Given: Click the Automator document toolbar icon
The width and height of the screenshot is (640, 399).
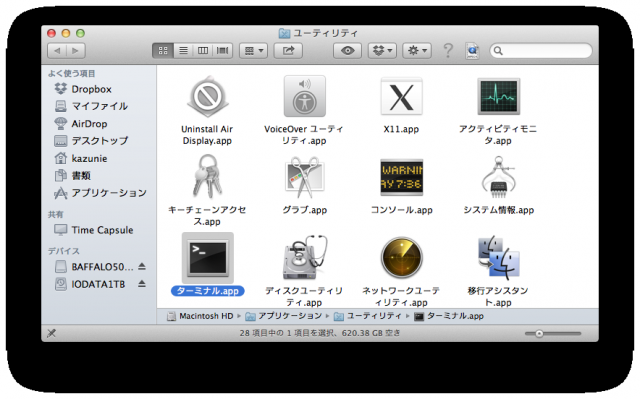Looking at the screenshot, I should pyautogui.click(x=472, y=51).
